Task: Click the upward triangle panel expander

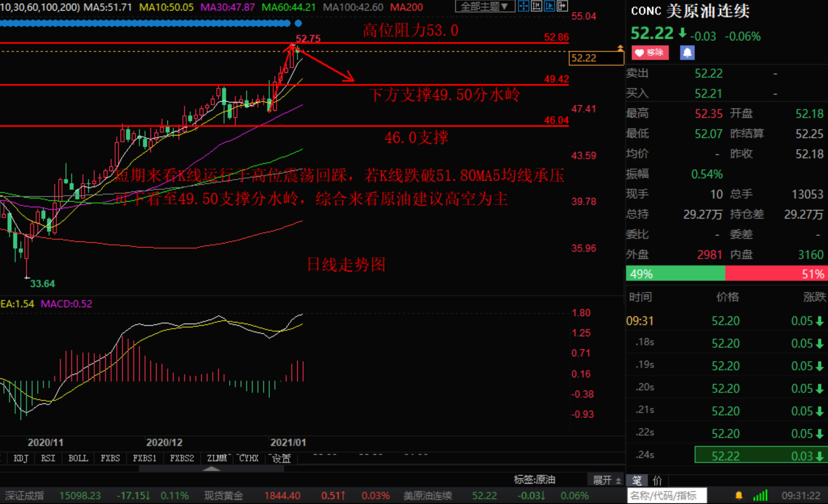Action: tap(212, 469)
